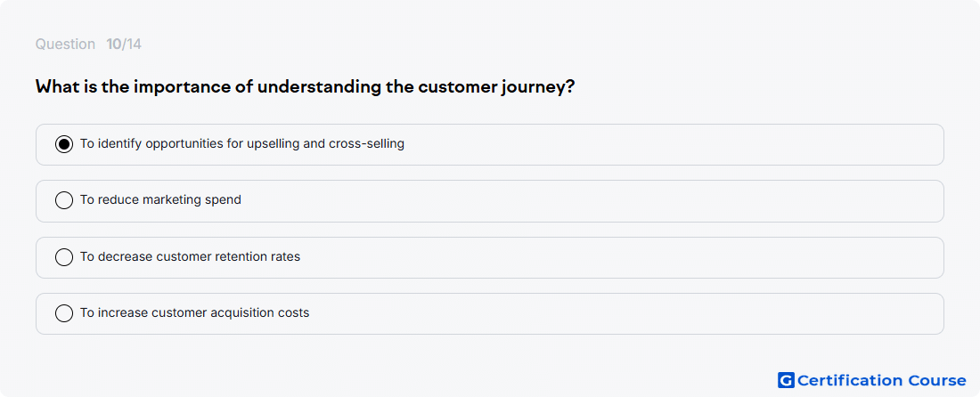Click the word "cross-selling" in the first answer
The height and width of the screenshot is (397, 980).
tap(366, 143)
